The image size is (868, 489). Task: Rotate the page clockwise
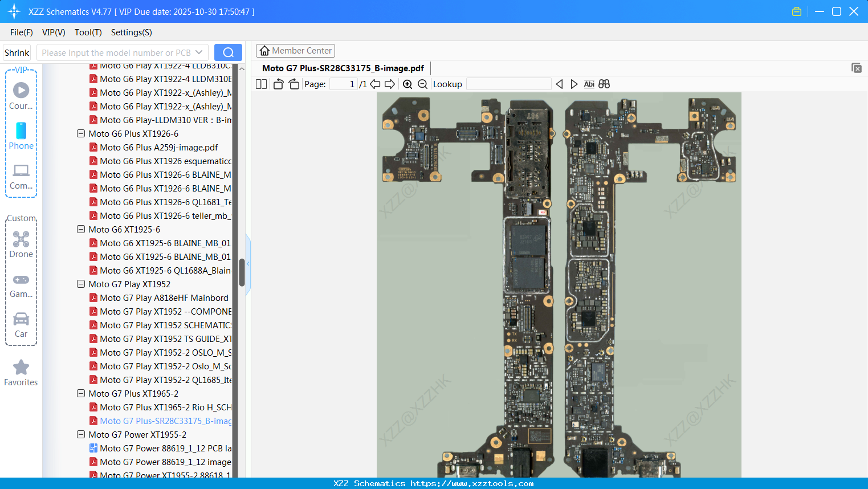point(294,84)
